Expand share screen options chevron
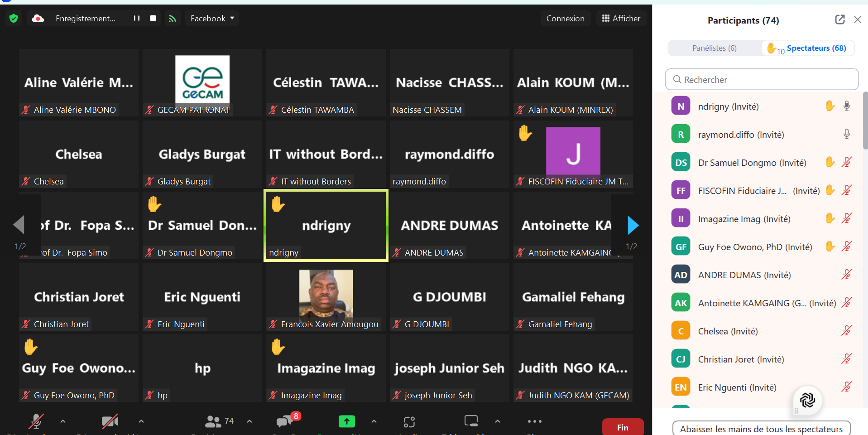The height and width of the screenshot is (435, 868). pos(374,421)
